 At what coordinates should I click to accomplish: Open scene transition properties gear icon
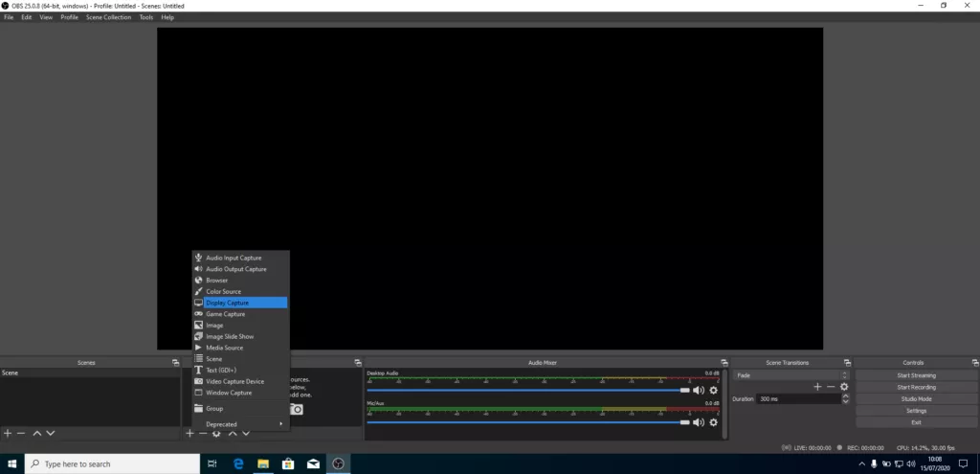coord(844,387)
